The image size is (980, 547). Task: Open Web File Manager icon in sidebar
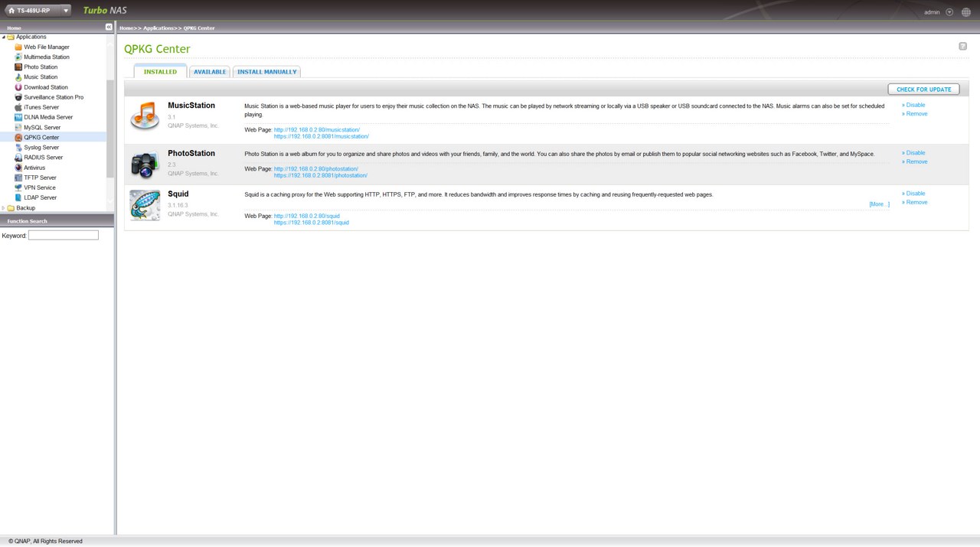click(18, 47)
